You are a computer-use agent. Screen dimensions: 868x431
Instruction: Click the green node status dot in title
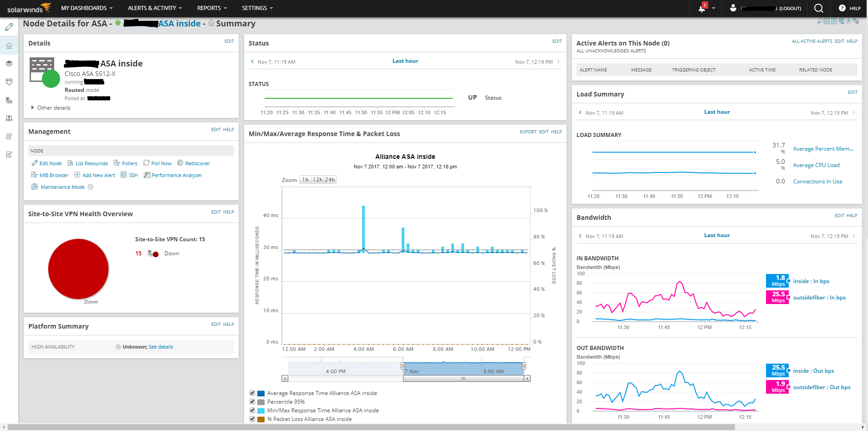tap(118, 23)
